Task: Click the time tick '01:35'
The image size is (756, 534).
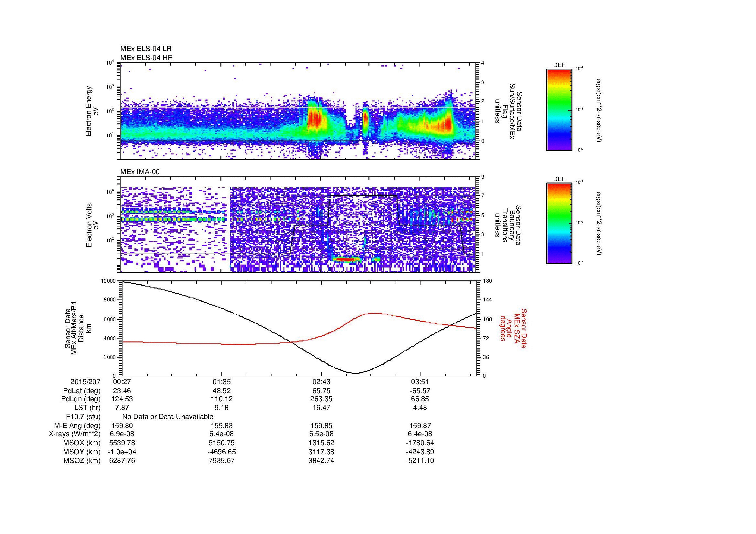Action: coord(222,382)
